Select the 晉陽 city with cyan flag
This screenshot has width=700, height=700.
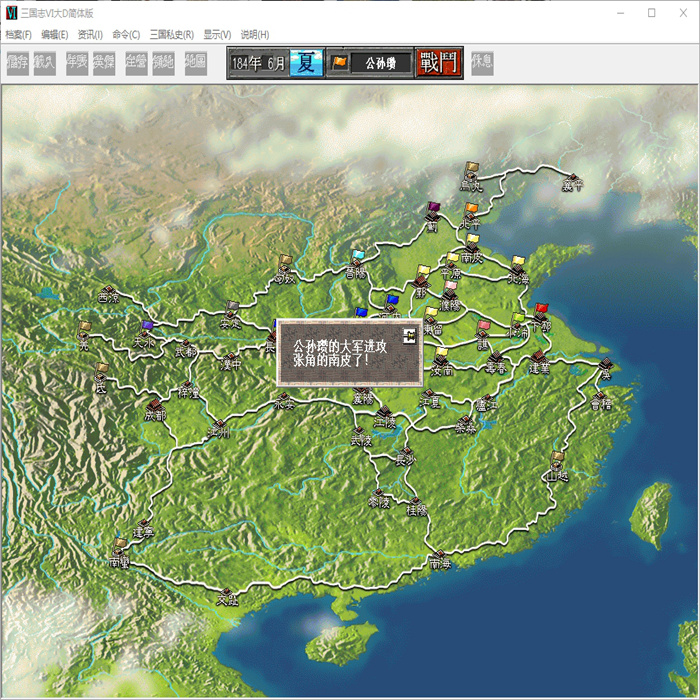[x=357, y=264]
